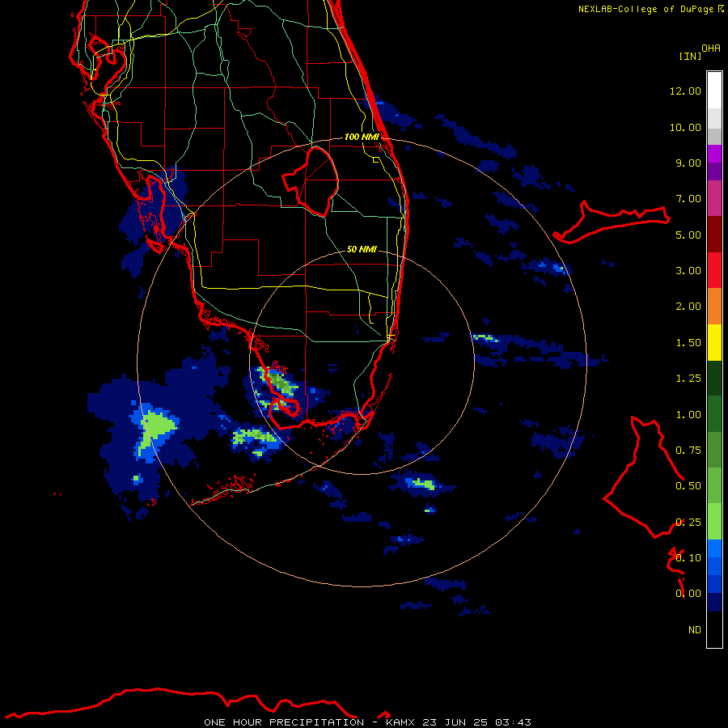Select the yellow legend swatch at 1.50
Viewport: 728px width, 728px height.
click(x=714, y=343)
